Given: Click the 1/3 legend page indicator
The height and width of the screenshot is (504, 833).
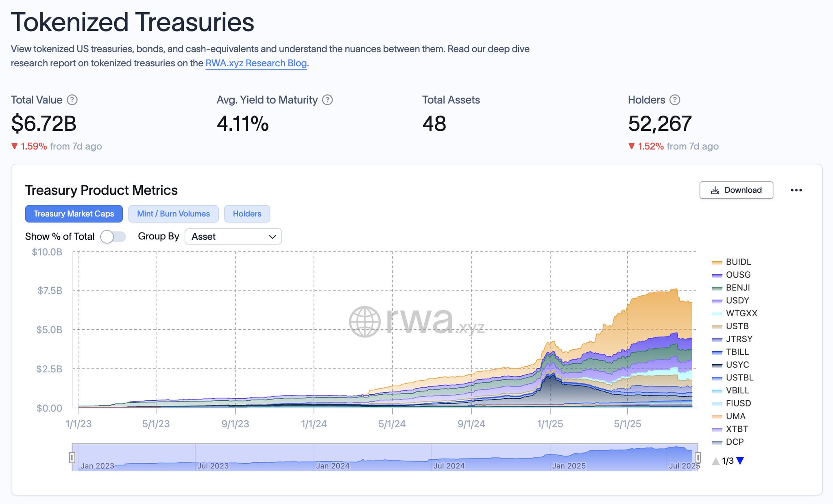Looking at the screenshot, I should [728, 461].
